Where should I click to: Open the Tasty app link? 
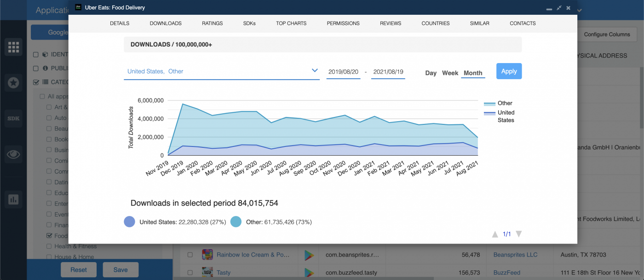point(224,273)
